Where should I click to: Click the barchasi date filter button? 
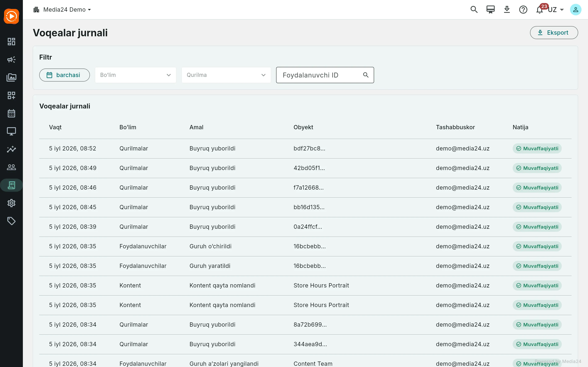64,75
